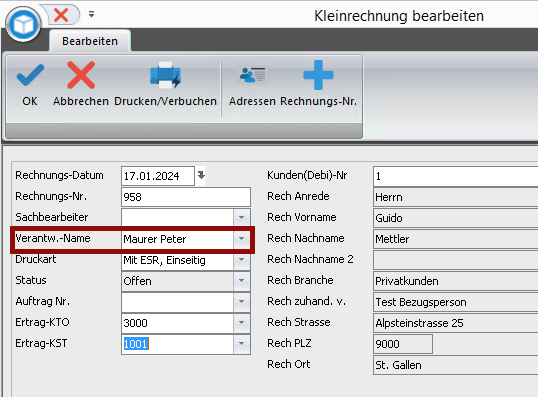Click the Verantw.-Name label
Image resolution: width=538 pixels, height=397 pixels.
pos(53,238)
